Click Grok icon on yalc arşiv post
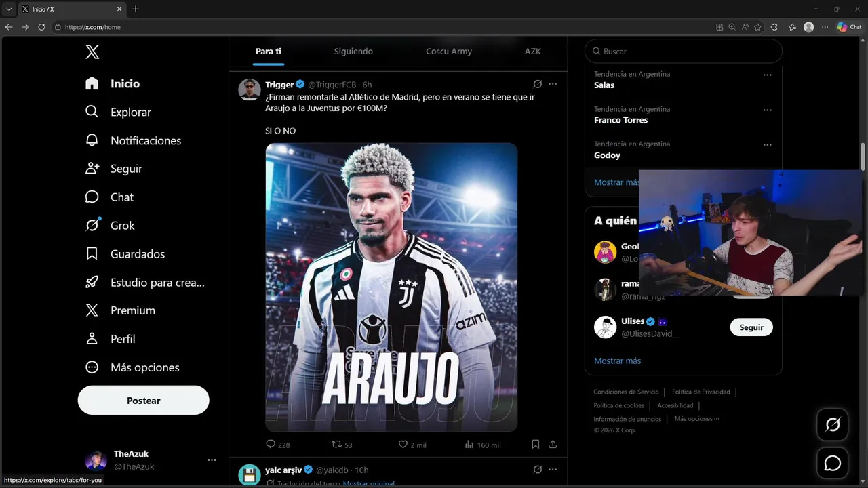The height and width of the screenshot is (488, 868). 537,470
